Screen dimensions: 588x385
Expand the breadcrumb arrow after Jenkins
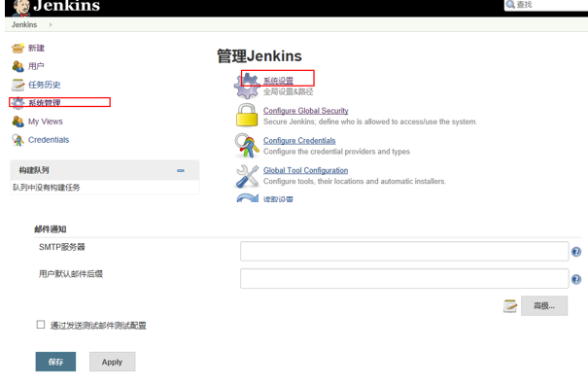(51, 24)
